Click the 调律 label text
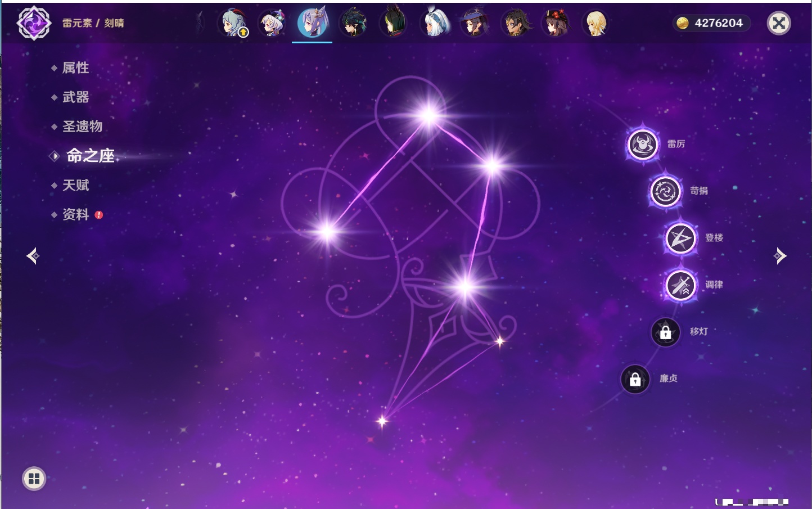Screen dimensions: 812x509 click(714, 285)
